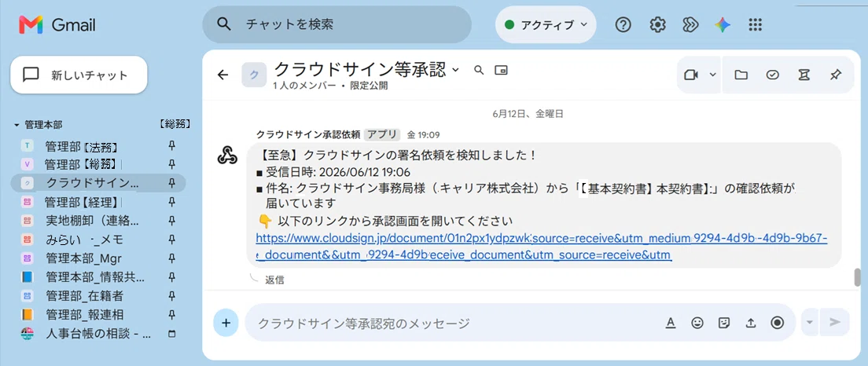This screenshot has width=868, height=366.
Task: Open chat in pop-out window icon
Action: pyautogui.click(x=501, y=70)
